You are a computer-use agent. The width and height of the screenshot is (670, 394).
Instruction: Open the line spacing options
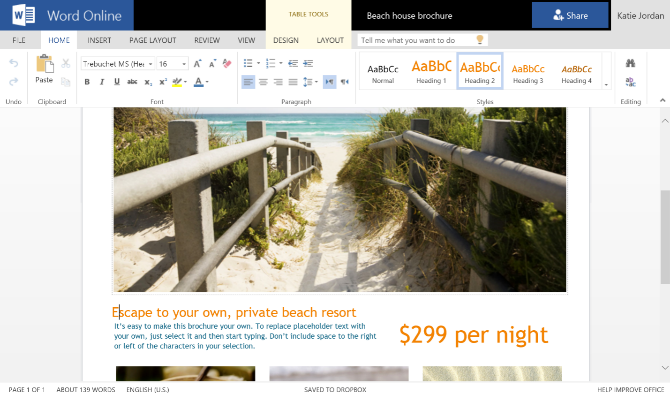point(310,82)
